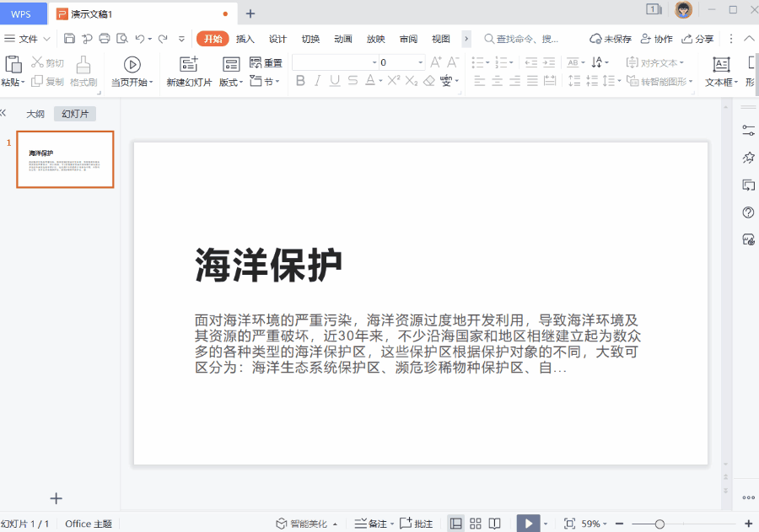
Task: Open reading view from status bar
Action: (x=495, y=524)
